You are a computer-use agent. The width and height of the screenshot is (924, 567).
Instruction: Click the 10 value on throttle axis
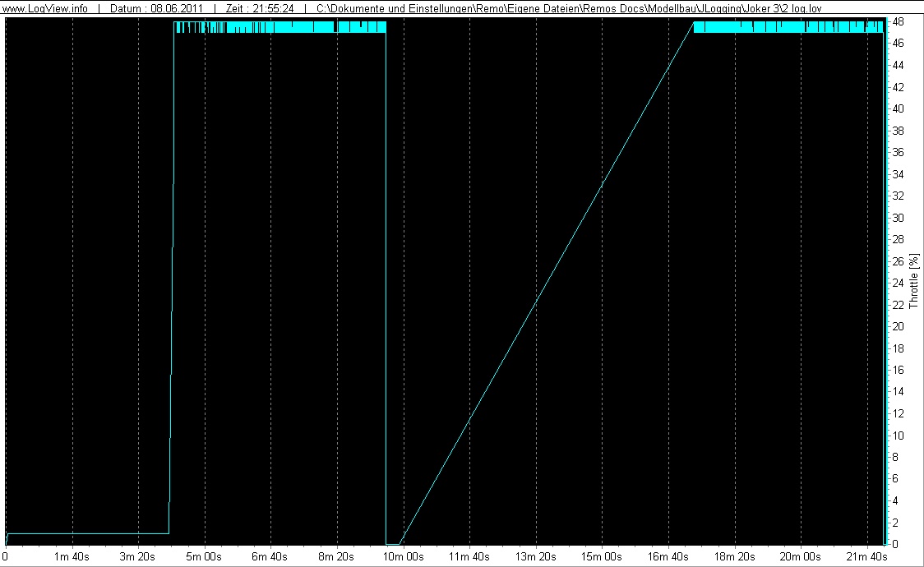click(898, 436)
